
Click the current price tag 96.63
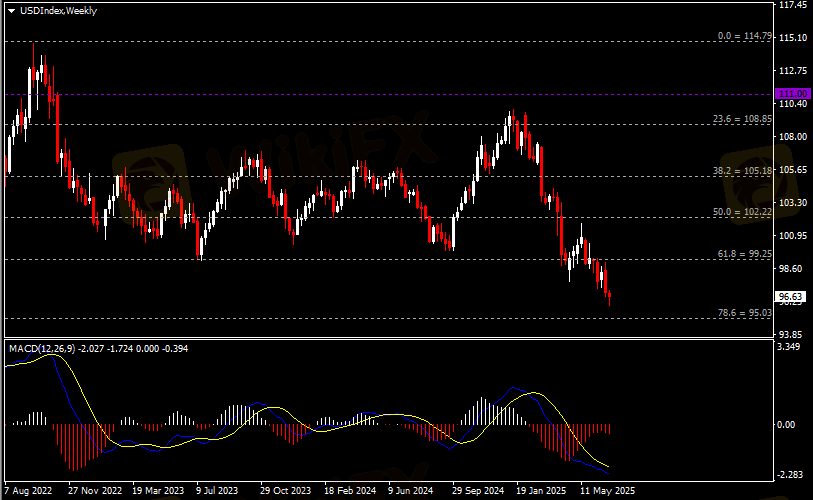[x=791, y=297]
